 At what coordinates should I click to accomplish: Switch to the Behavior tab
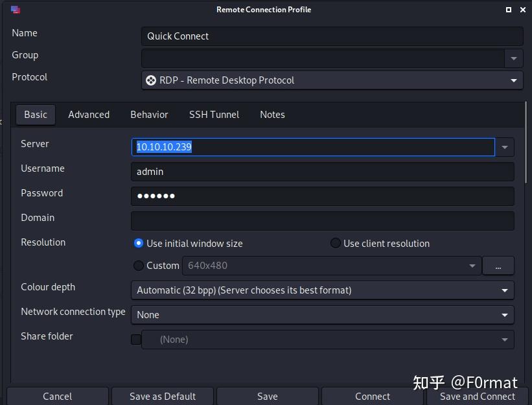(x=149, y=114)
